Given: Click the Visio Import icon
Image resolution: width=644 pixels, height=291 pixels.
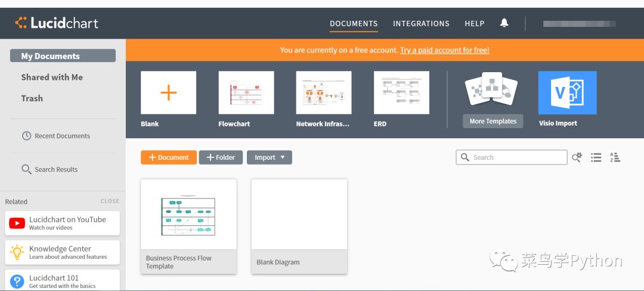Looking at the screenshot, I should tap(567, 93).
